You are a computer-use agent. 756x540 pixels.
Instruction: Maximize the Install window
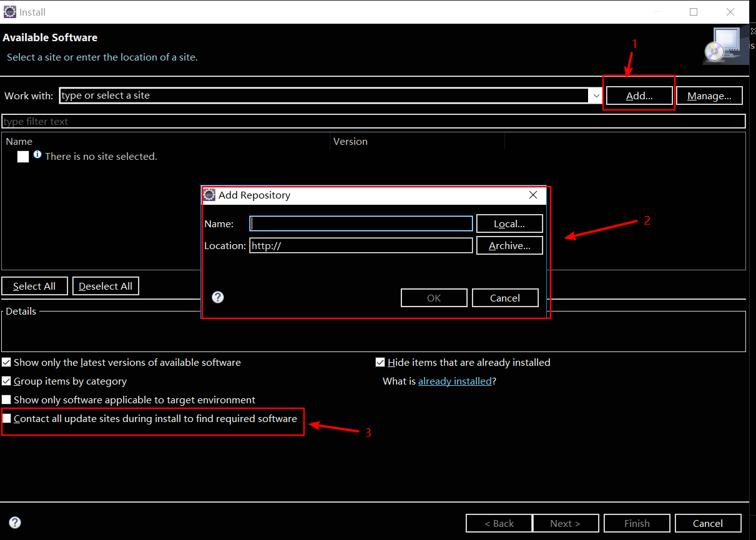pos(694,12)
